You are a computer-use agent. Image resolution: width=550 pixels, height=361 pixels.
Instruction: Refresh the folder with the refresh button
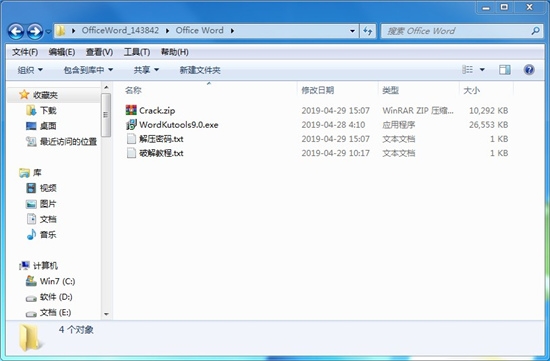[368, 31]
